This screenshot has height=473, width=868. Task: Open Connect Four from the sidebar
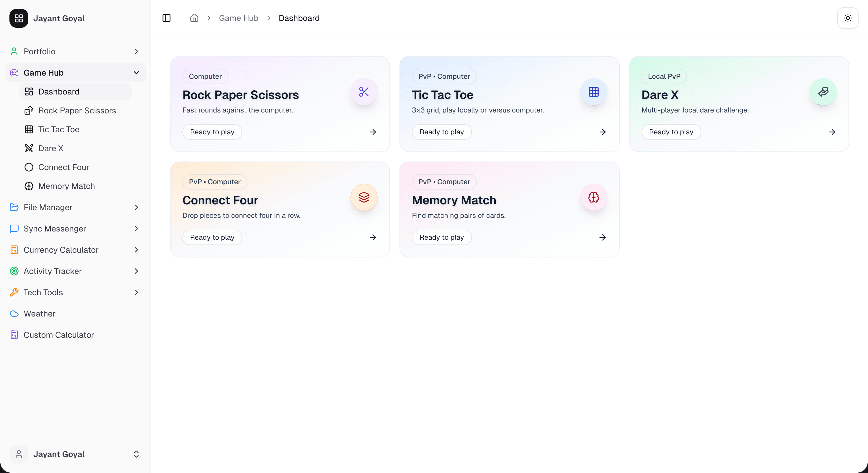click(76, 167)
